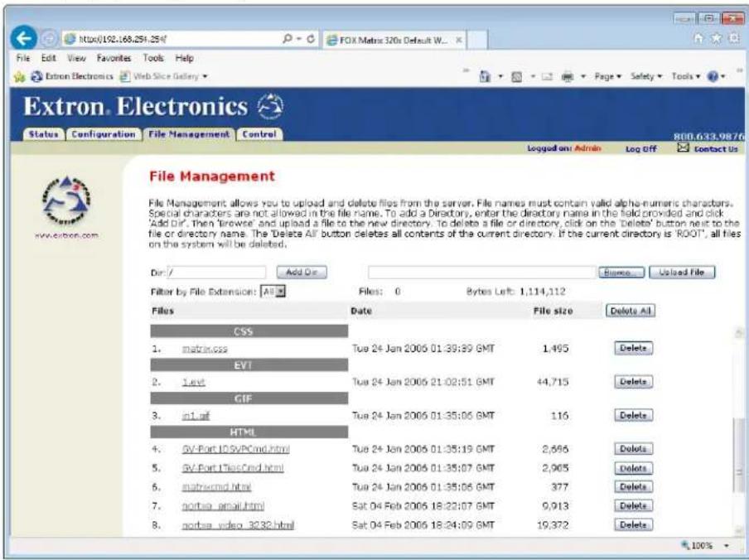Click the browser Forward arrow button
This screenshot has width=749, height=560.
point(48,39)
